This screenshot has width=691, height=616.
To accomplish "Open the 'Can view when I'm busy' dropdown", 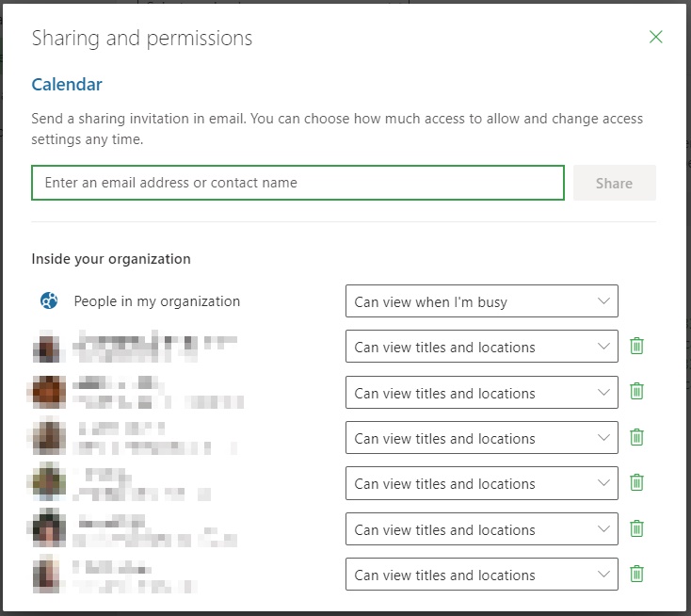I will coord(481,301).
